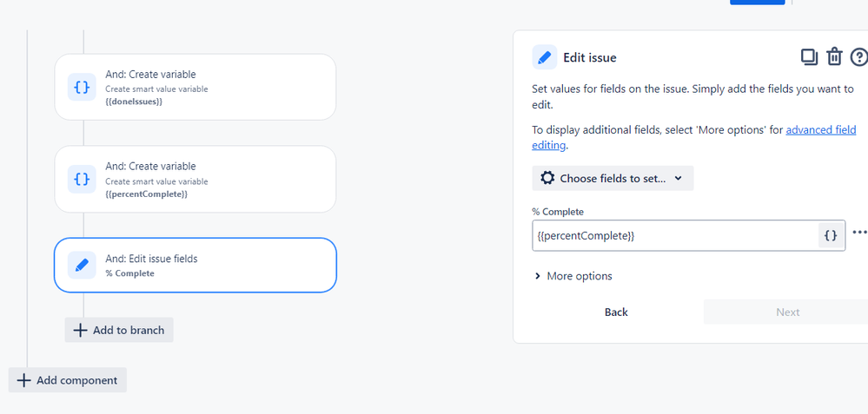Select the percentComplete Create variable step

click(195, 179)
